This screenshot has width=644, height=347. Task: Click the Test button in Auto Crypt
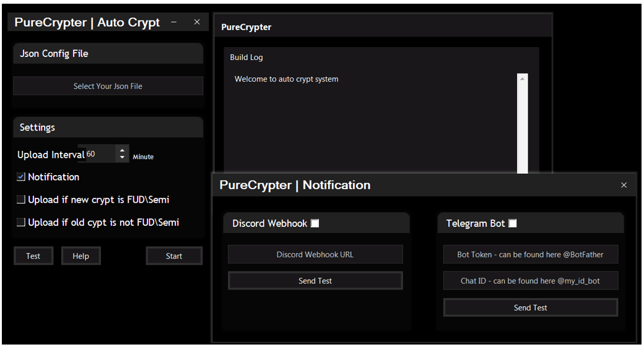point(33,256)
